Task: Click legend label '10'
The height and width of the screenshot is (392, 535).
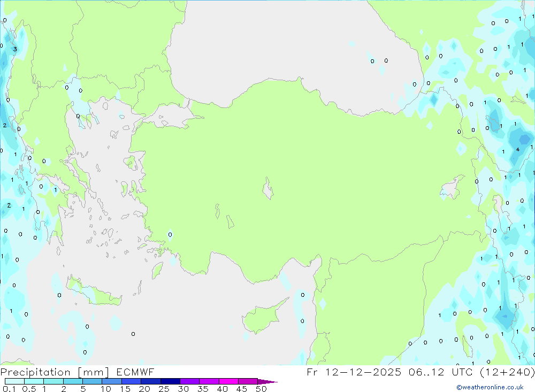Action: tap(106, 389)
